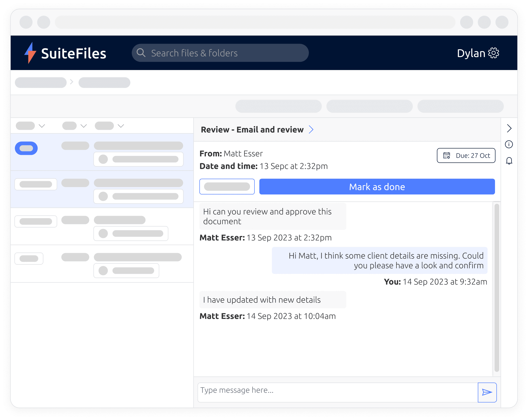This screenshot has width=528, height=420.
Task: Click Mark as done
Action: 377,187
